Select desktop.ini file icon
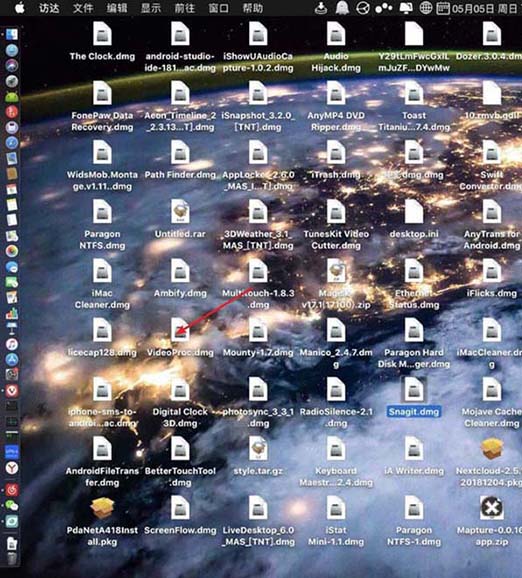Viewport: 522px width, 578px height. click(414, 211)
